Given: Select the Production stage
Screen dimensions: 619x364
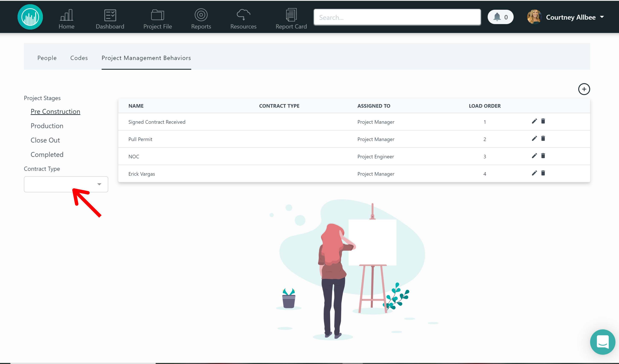Looking at the screenshot, I should coord(47,126).
